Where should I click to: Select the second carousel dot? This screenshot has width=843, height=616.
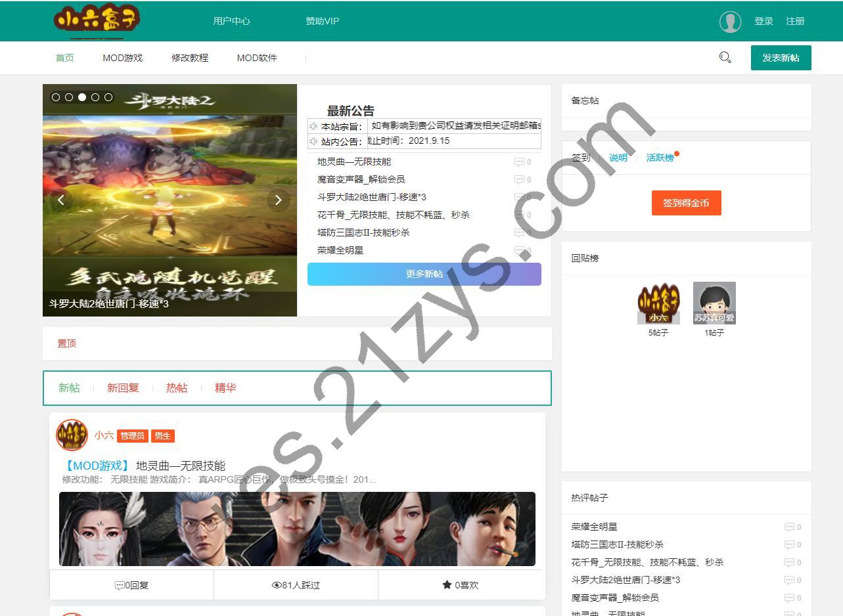(69, 97)
